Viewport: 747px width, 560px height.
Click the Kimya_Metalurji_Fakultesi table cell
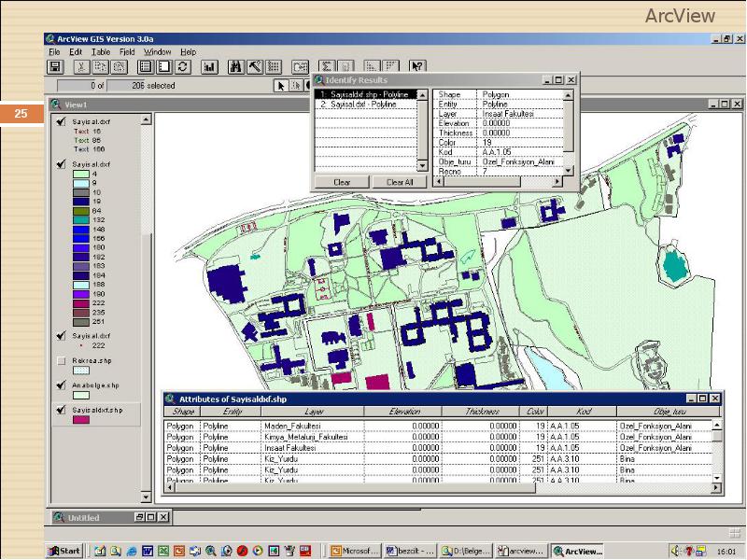pyautogui.click(x=313, y=437)
